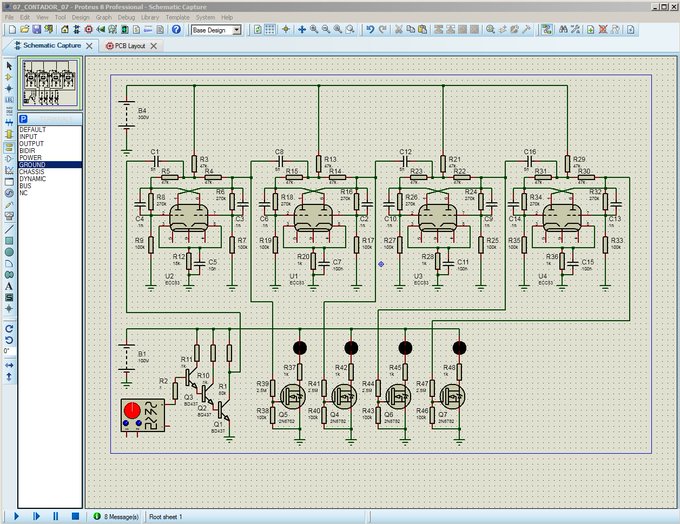
Task: Open the 8 Message(s) log
Action: 116,517
